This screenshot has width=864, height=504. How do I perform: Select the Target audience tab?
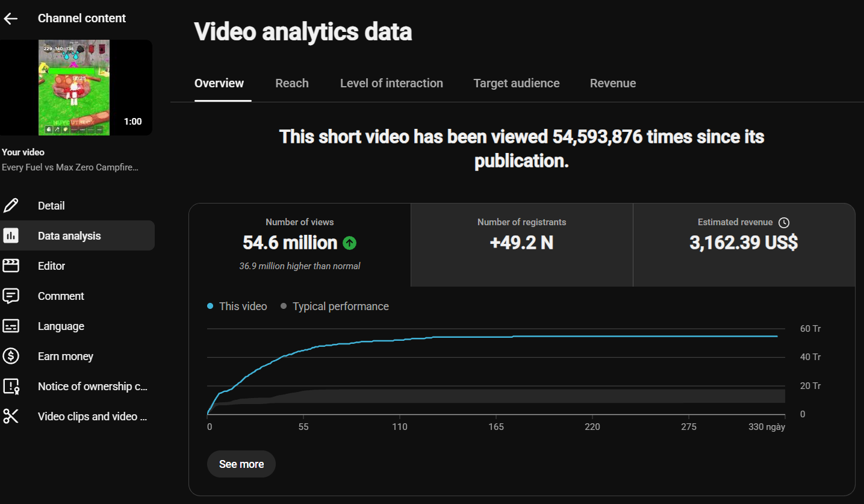tap(517, 83)
